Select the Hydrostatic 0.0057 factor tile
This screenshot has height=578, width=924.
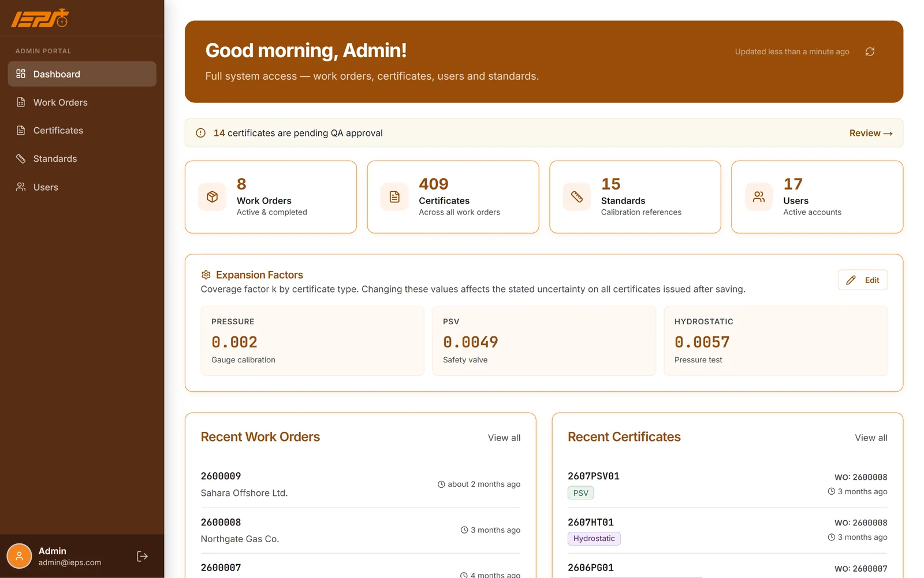pos(776,341)
